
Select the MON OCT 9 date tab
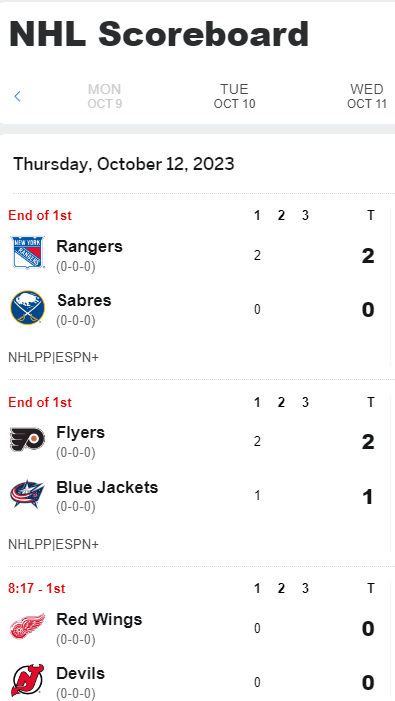coord(105,96)
